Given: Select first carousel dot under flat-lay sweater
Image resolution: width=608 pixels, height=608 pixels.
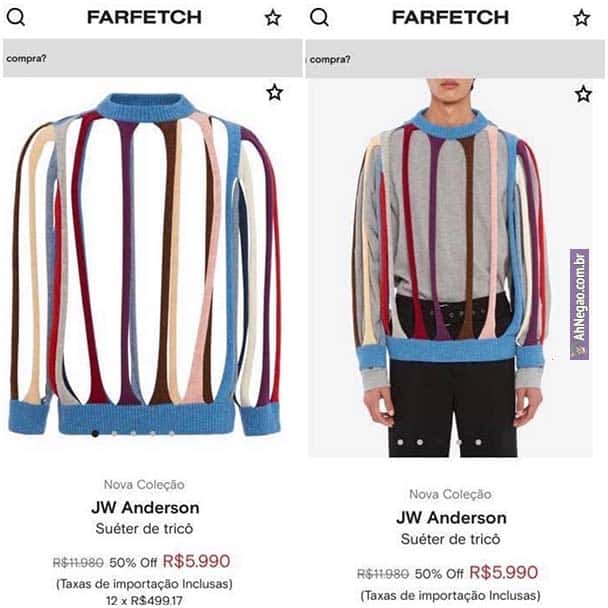Looking at the screenshot, I should pos(95,434).
